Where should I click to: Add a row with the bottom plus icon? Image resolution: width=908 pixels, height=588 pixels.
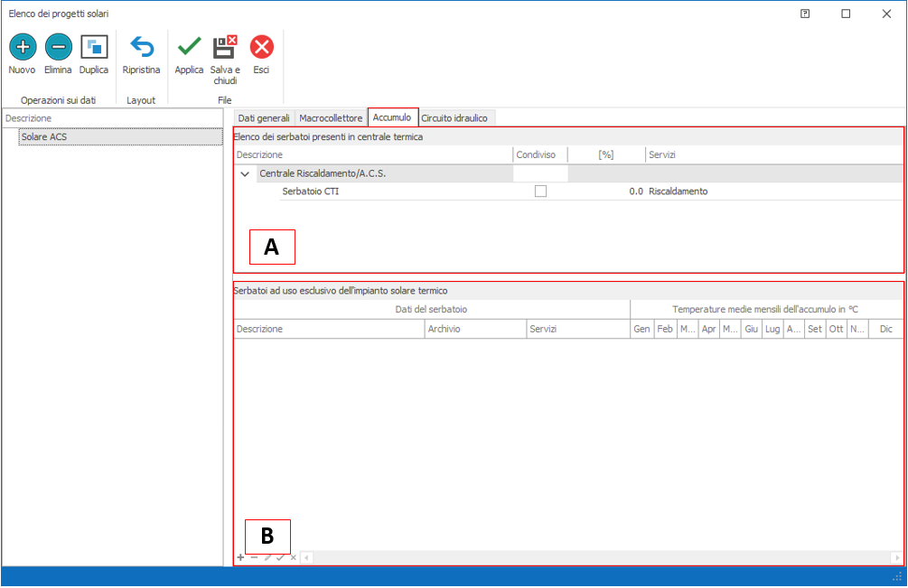coord(241,558)
